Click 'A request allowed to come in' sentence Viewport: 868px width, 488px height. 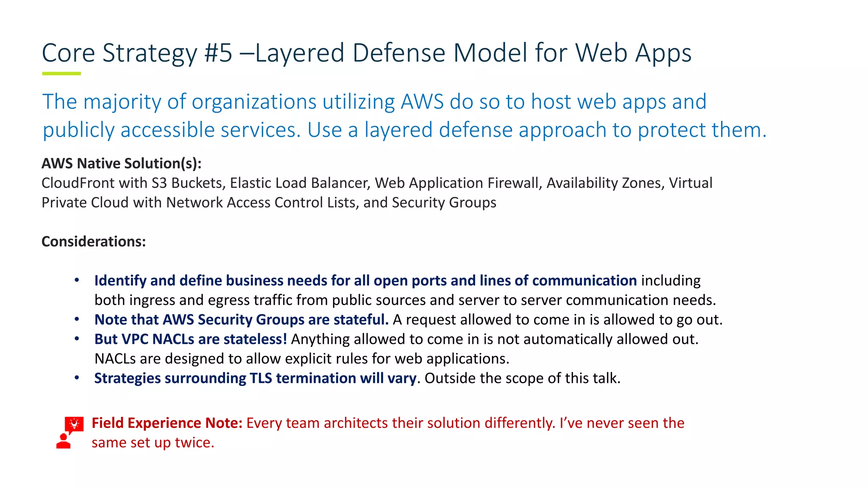click(558, 319)
